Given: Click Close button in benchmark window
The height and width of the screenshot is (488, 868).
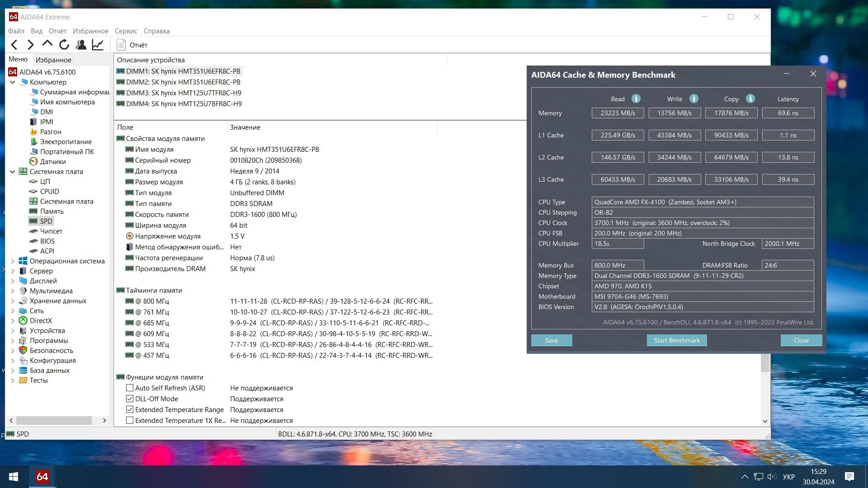Looking at the screenshot, I should click(801, 340).
